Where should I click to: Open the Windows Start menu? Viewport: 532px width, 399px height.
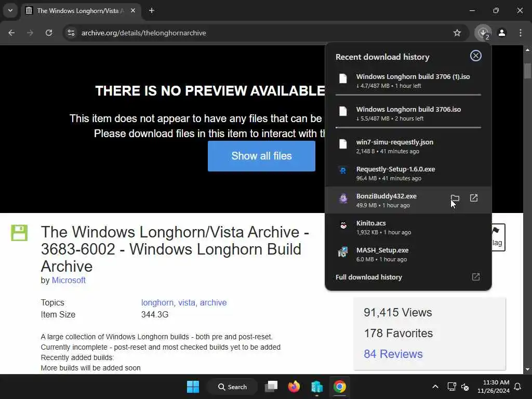193,387
